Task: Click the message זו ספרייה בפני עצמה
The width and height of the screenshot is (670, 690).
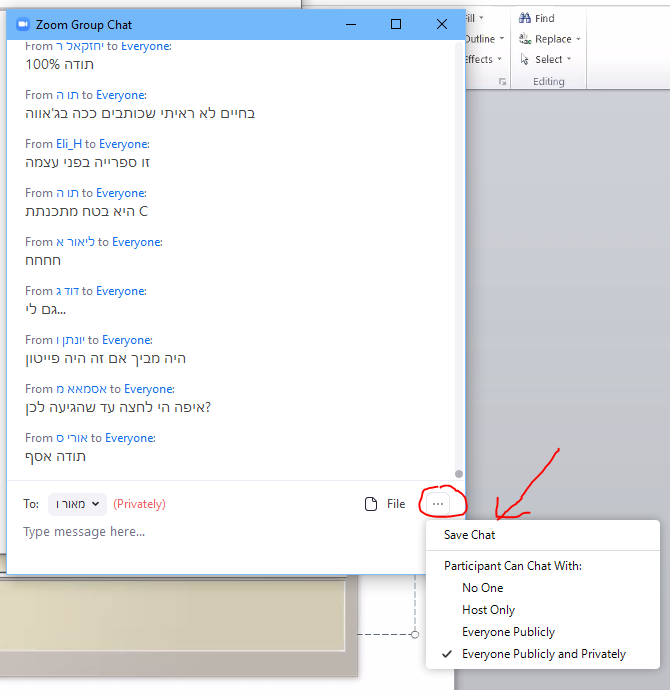Action: pyautogui.click(x=88, y=162)
